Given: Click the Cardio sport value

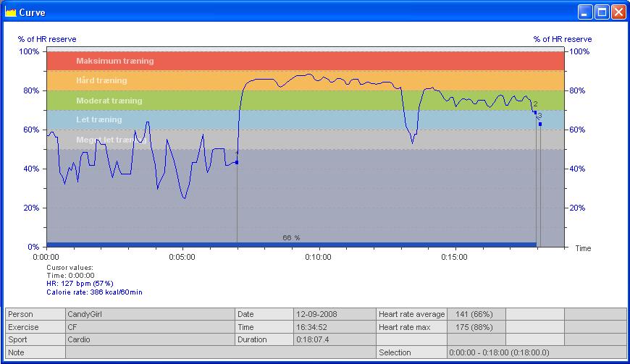Looking at the screenshot, I should tap(149, 339).
